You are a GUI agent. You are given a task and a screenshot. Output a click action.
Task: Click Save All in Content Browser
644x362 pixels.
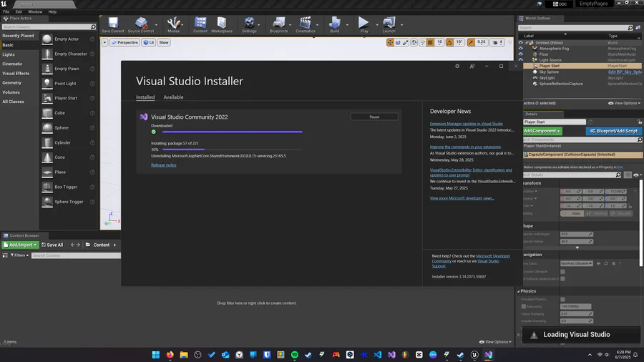[52, 245]
